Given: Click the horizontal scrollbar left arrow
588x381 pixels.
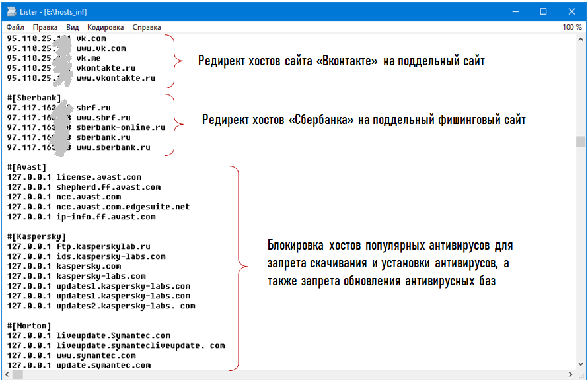Looking at the screenshot, I should 7,374.
